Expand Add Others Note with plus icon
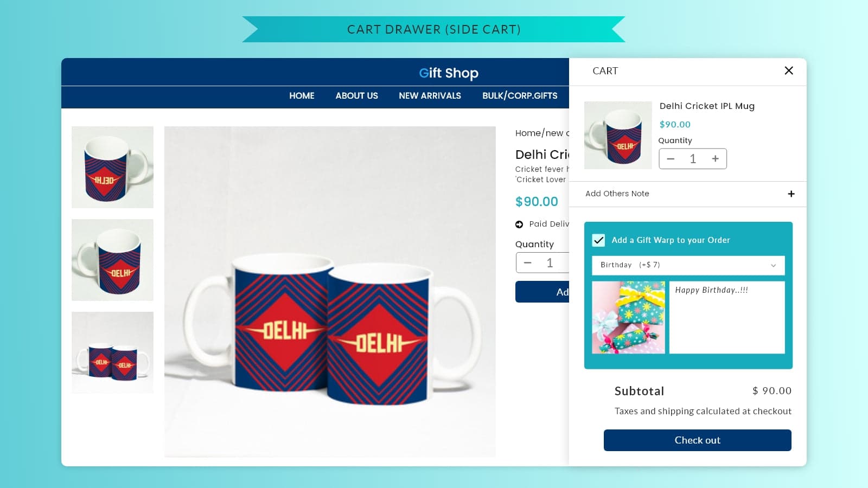 791,194
